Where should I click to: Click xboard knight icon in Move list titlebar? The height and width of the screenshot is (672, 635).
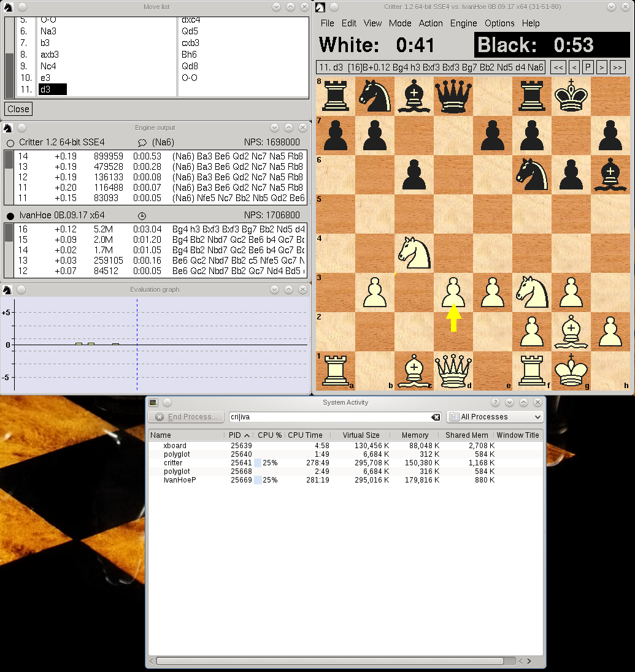click(8, 7)
